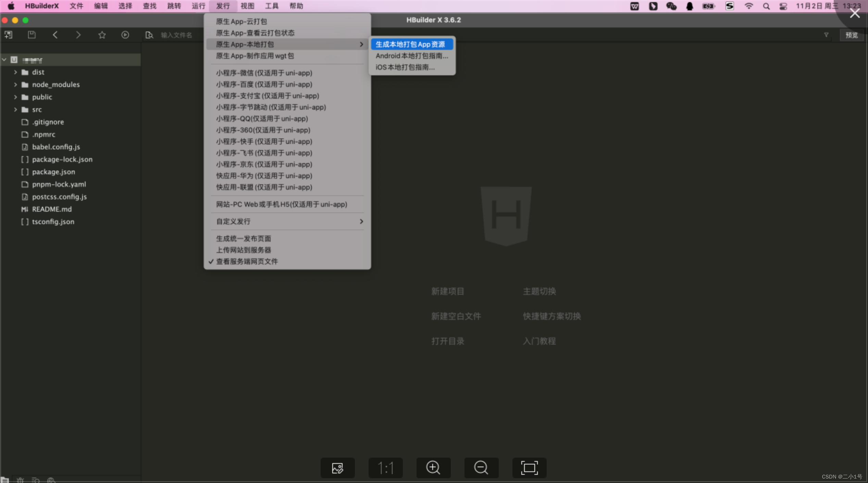Viewport: 868px width, 483px height.
Task: Click the fit-to-screen icon
Action: [x=529, y=468]
